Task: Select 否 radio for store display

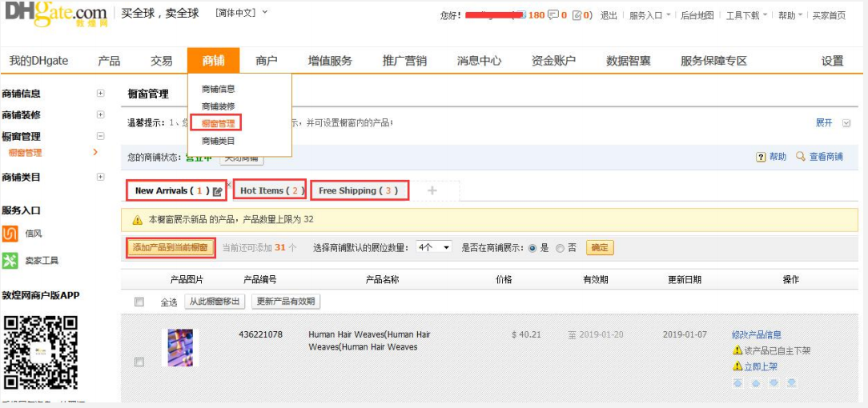Action: 560,248
